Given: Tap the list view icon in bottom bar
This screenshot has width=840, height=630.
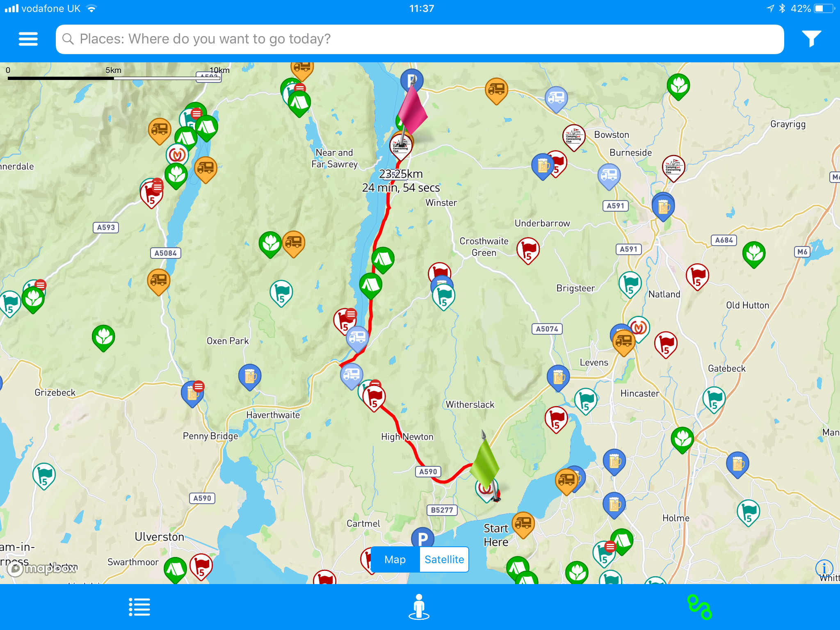Looking at the screenshot, I should click(x=139, y=607).
